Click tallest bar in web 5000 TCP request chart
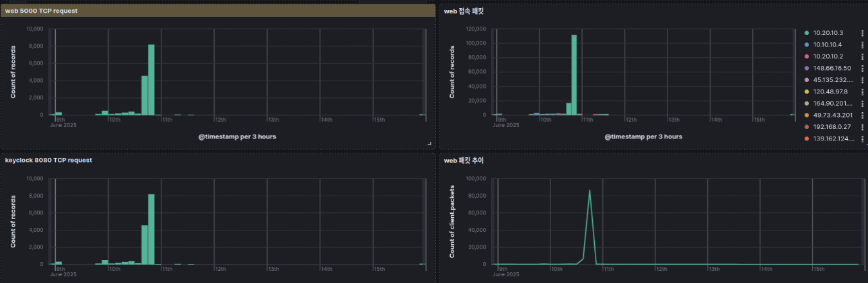 point(151,79)
